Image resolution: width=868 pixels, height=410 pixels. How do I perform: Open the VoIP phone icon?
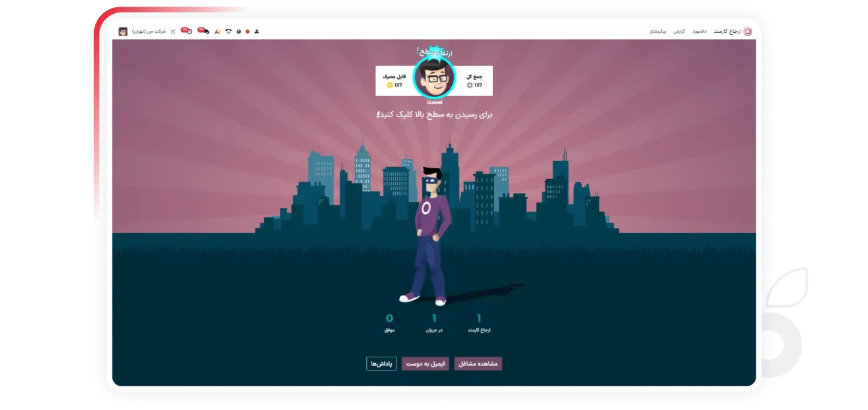coord(228,32)
